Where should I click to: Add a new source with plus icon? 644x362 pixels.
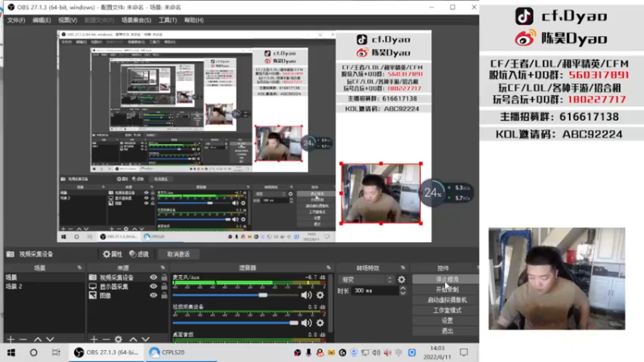click(94, 339)
